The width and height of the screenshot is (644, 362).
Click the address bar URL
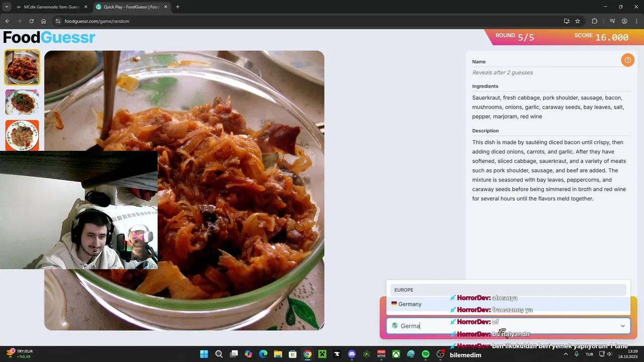click(x=97, y=21)
